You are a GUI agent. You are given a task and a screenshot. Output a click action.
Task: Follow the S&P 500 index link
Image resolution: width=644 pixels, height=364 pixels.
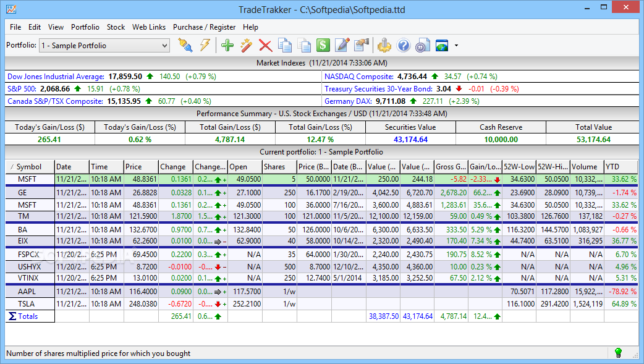(x=22, y=89)
